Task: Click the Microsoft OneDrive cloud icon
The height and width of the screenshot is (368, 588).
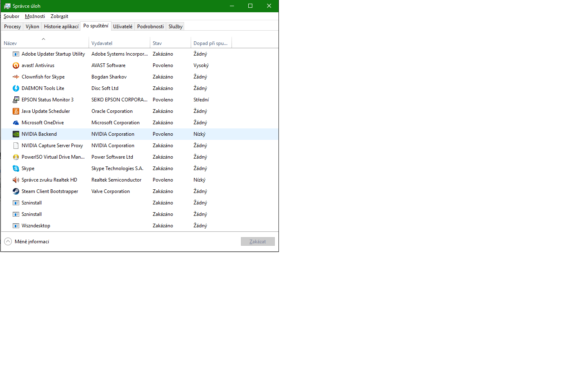Action: (x=16, y=123)
